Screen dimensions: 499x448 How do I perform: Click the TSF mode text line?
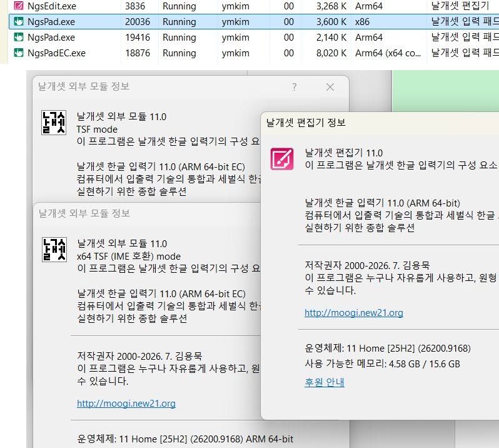click(x=97, y=130)
